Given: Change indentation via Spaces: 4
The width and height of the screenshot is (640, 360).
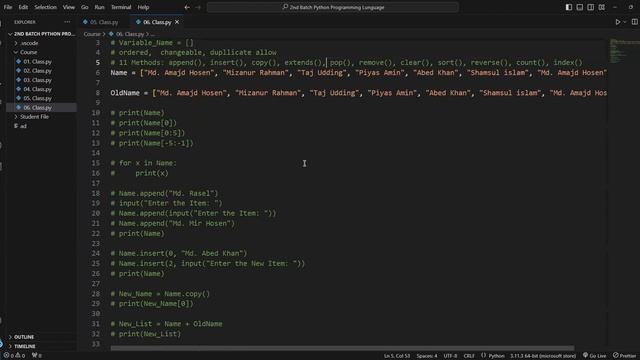Looking at the screenshot, I should [x=427, y=356].
